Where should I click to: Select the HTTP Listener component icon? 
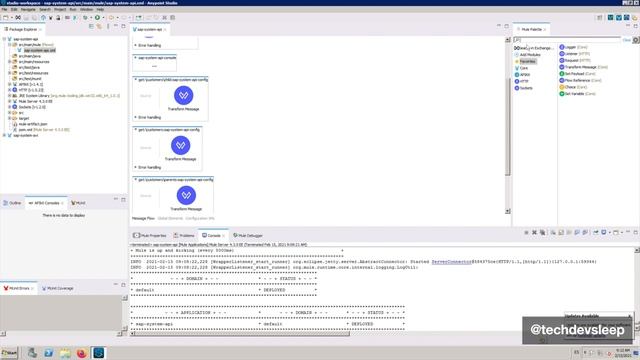coord(562,54)
